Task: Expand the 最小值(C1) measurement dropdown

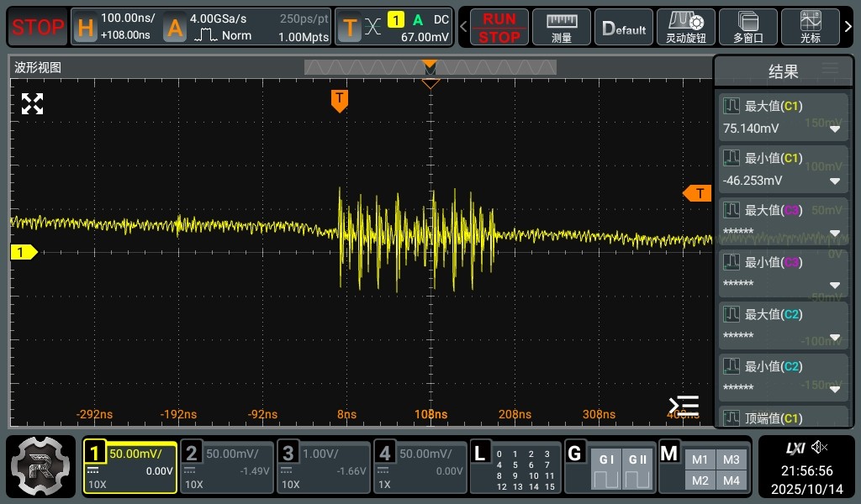Action: coord(834,181)
